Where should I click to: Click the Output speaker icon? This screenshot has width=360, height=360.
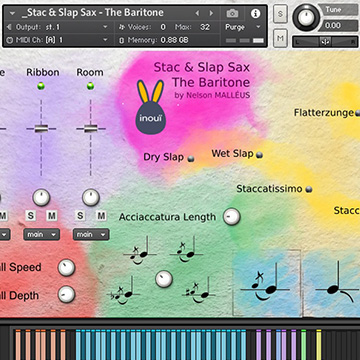point(9,27)
